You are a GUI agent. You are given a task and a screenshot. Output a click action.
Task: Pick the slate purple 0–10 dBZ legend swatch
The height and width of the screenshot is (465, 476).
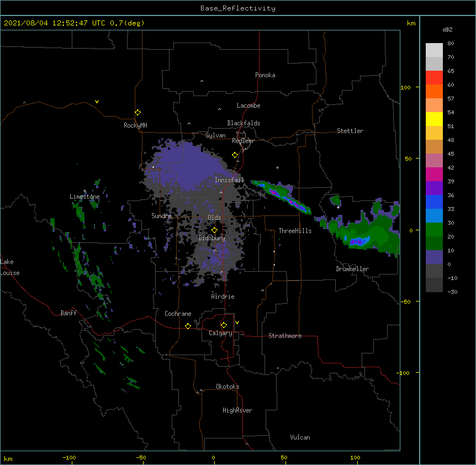click(x=434, y=257)
